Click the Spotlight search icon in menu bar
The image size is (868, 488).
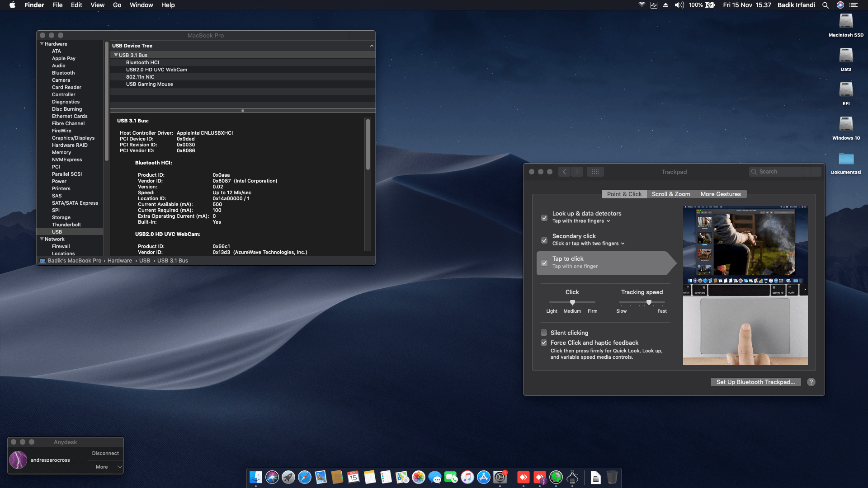coord(826,5)
